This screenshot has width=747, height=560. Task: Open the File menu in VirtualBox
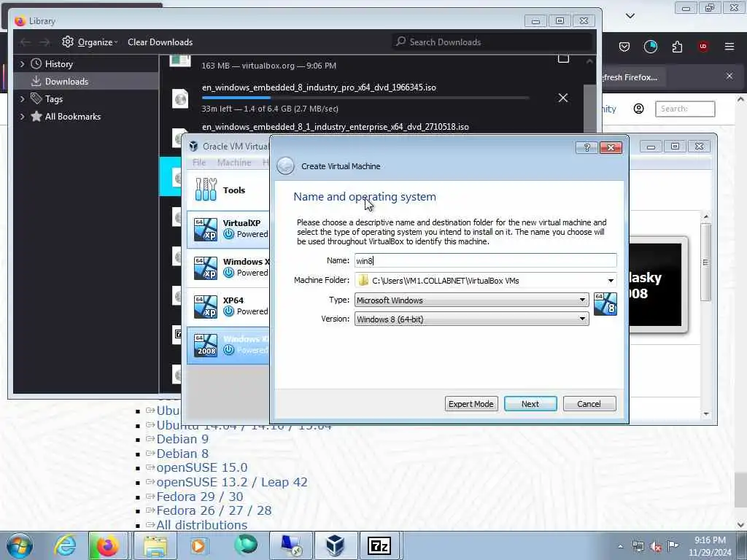point(199,163)
